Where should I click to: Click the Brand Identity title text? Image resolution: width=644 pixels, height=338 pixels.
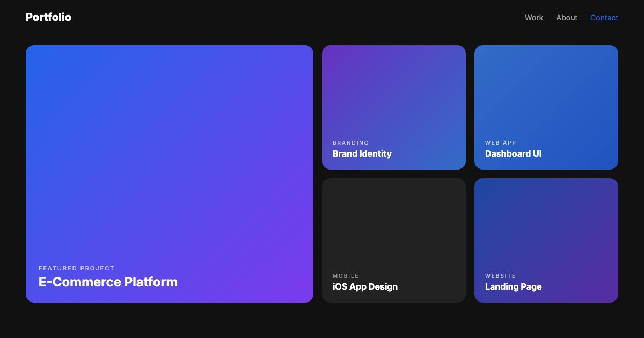[x=362, y=154]
